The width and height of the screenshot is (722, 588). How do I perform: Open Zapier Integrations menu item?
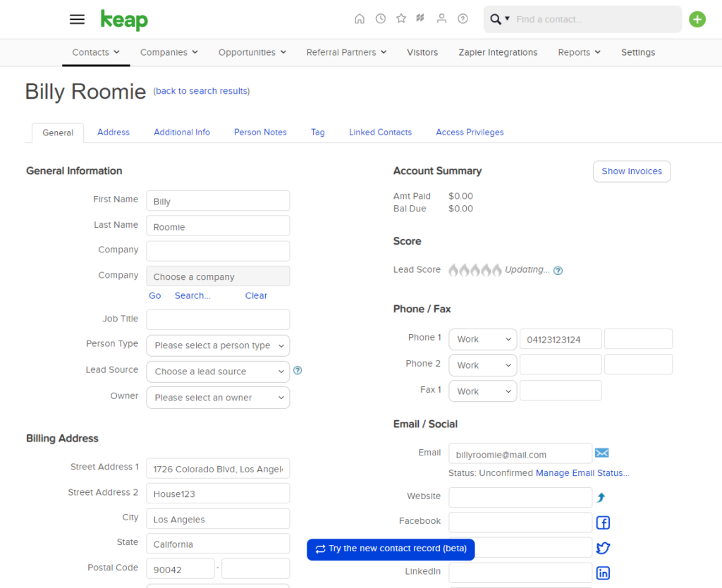pyautogui.click(x=498, y=52)
